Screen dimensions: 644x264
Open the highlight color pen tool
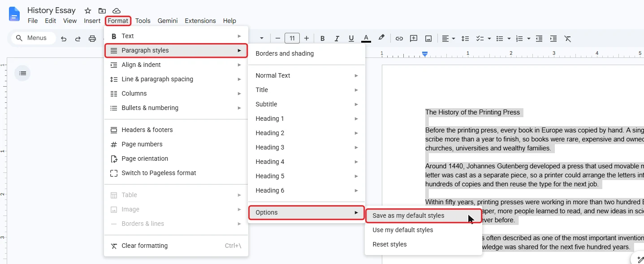coord(381,38)
